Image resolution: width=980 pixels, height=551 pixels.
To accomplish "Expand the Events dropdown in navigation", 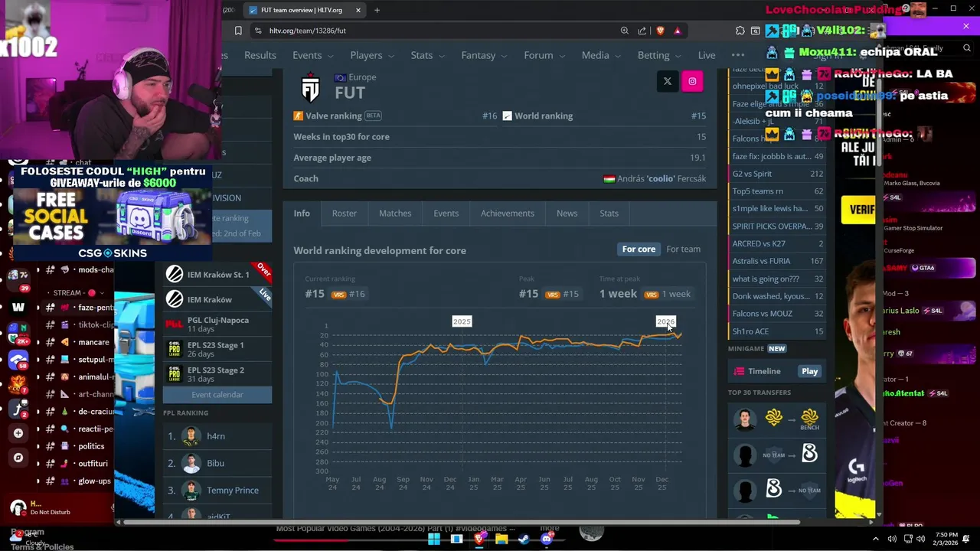I will [x=312, y=55].
